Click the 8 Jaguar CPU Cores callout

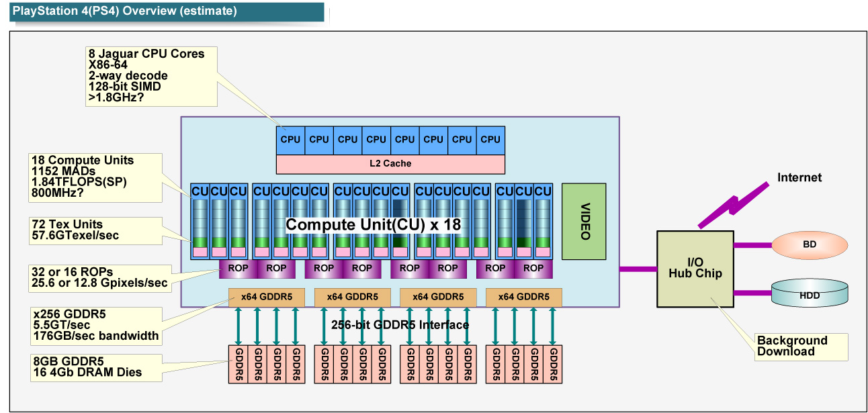pyautogui.click(x=152, y=77)
